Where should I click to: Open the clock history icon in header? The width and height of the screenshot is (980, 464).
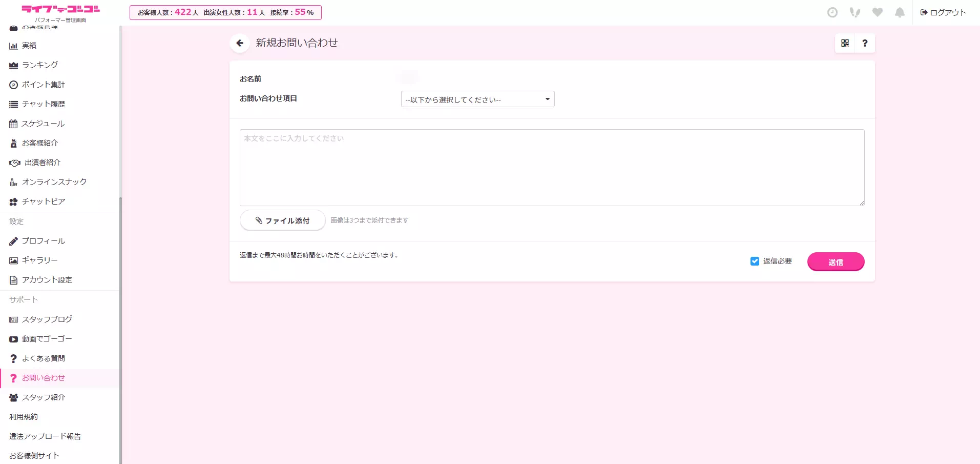(x=832, y=12)
